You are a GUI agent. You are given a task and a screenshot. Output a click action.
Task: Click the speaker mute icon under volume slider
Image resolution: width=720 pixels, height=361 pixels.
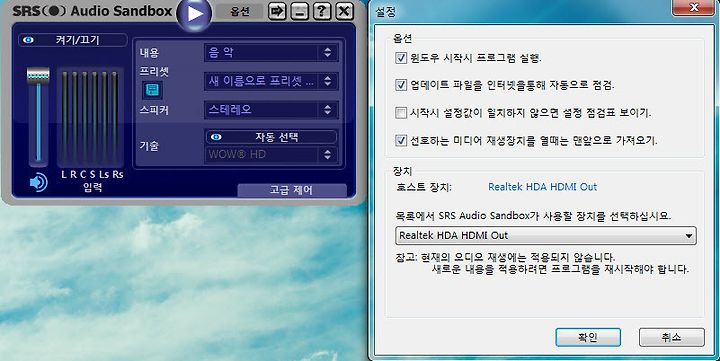38,182
